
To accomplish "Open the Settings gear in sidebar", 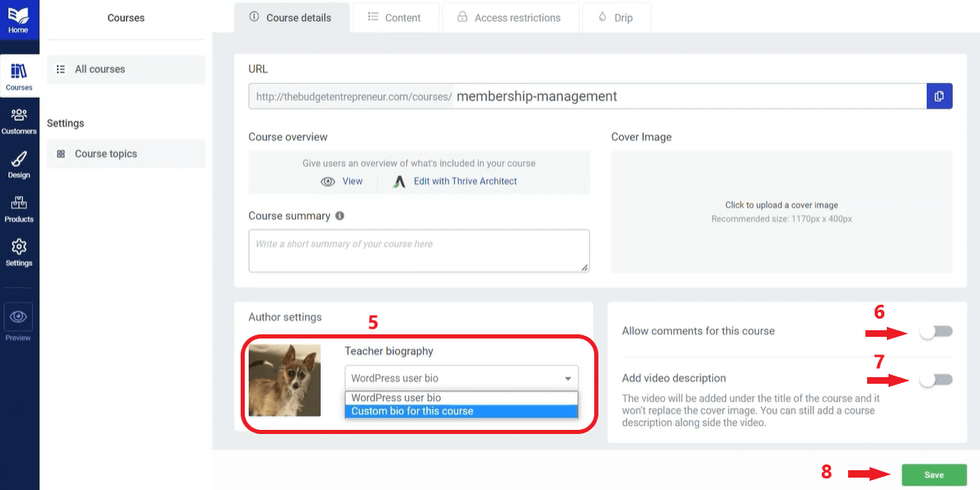I will pyautogui.click(x=19, y=252).
